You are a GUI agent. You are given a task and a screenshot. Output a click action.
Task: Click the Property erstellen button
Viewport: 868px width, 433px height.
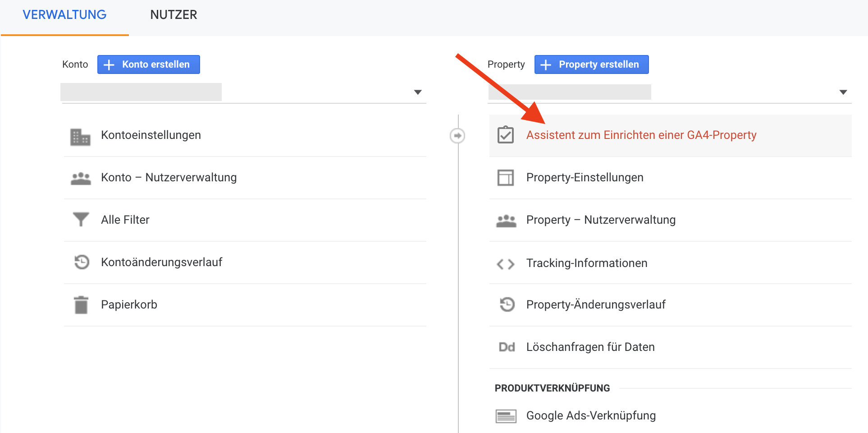592,64
